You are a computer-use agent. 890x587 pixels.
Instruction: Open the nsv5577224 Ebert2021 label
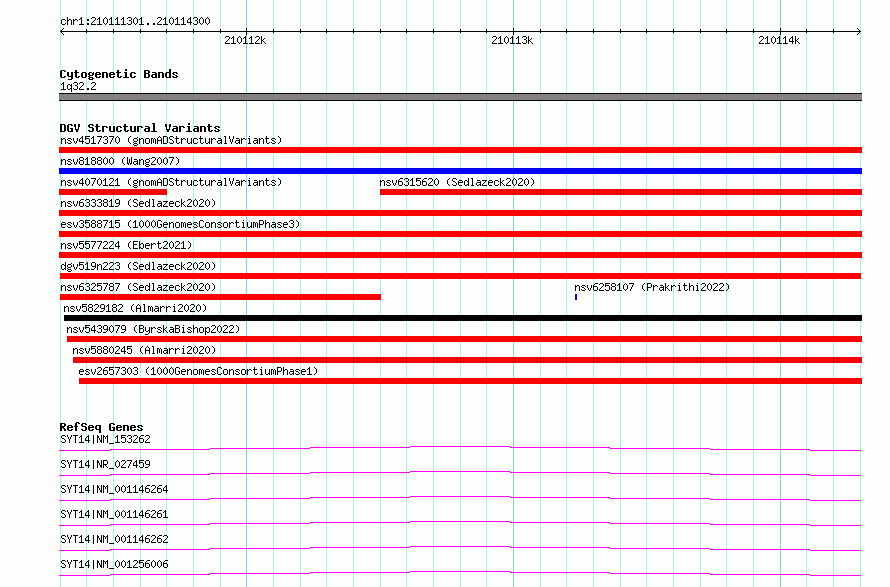tap(126, 245)
